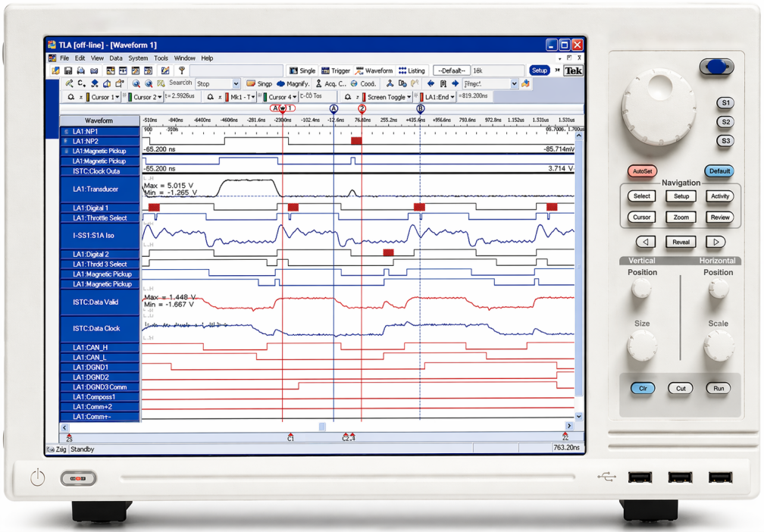Expand the Screen Toggle dropdown

click(x=409, y=97)
